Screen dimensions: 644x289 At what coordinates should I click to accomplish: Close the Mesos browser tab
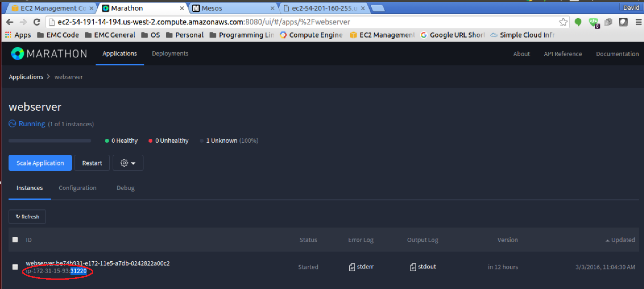pos(272,9)
